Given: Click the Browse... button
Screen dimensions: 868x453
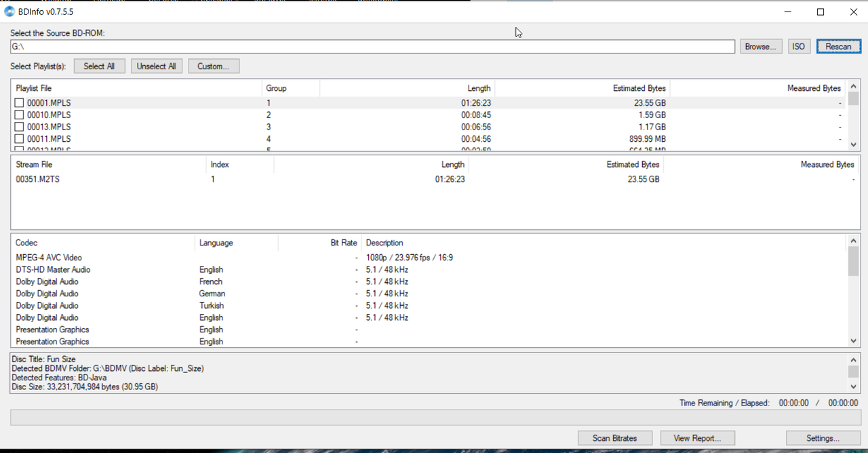Looking at the screenshot, I should coord(761,47).
